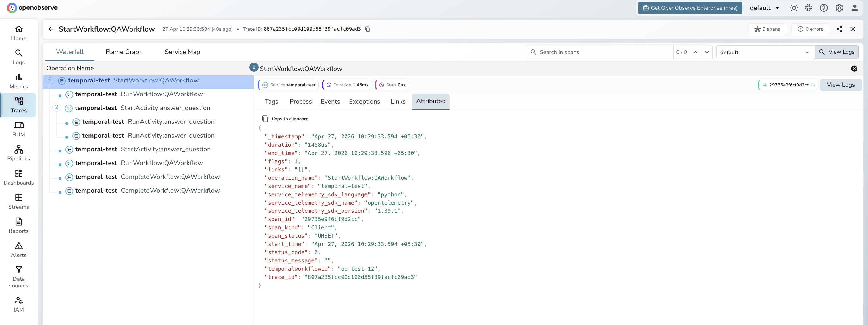This screenshot has height=325, width=868.
Task: Open the Traces panel in the sidebar
Action: (x=19, y=105)
